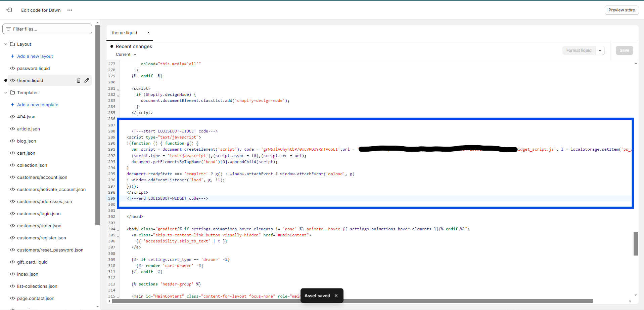Open customers/login.json file
This screenshot has height=310, width=644.
(39, 214)
